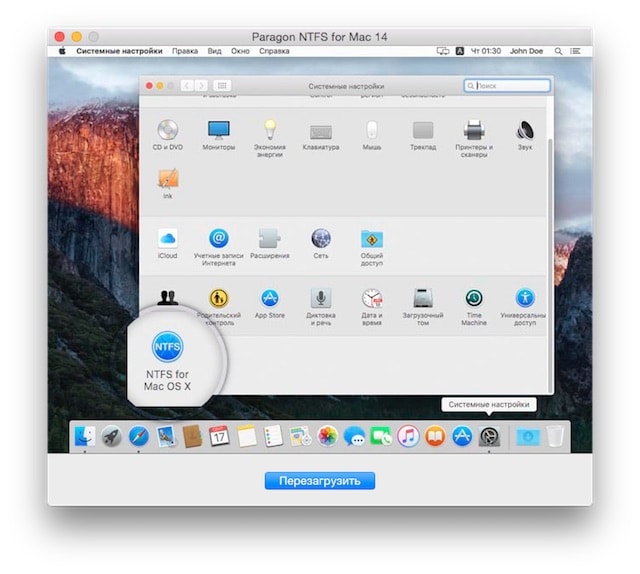Open Reminders from the Dock
Screen dimensions: 640x574
tap(273, 436)
